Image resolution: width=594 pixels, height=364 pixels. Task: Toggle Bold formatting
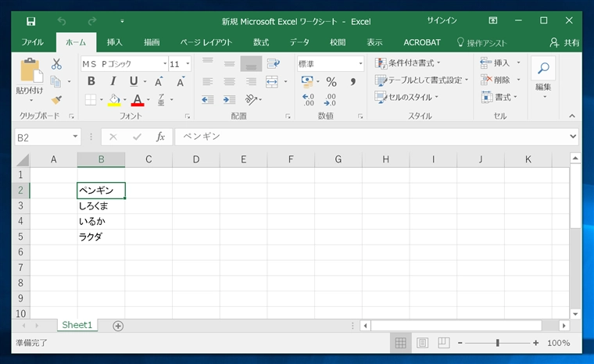click(91, 81)
